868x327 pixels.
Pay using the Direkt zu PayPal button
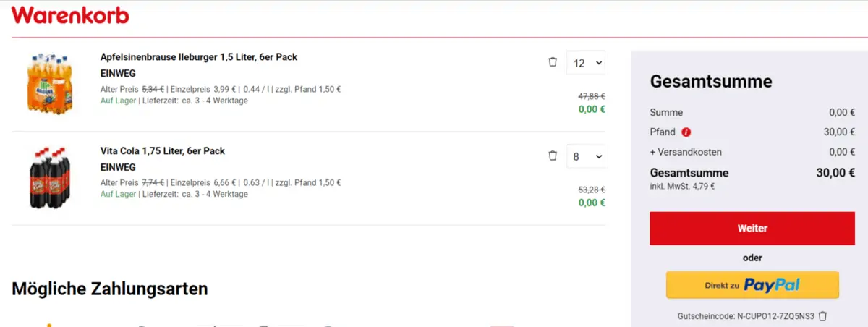pos(752,285)
